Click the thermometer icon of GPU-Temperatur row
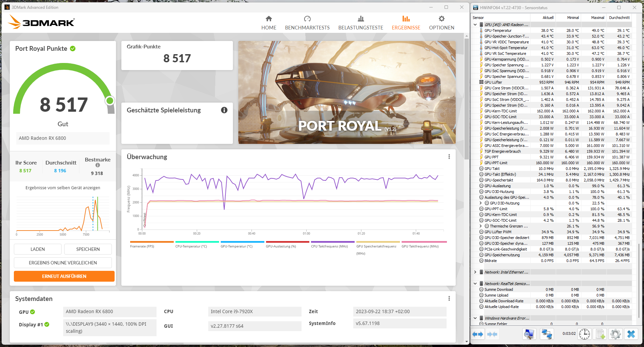 (481, 30)
